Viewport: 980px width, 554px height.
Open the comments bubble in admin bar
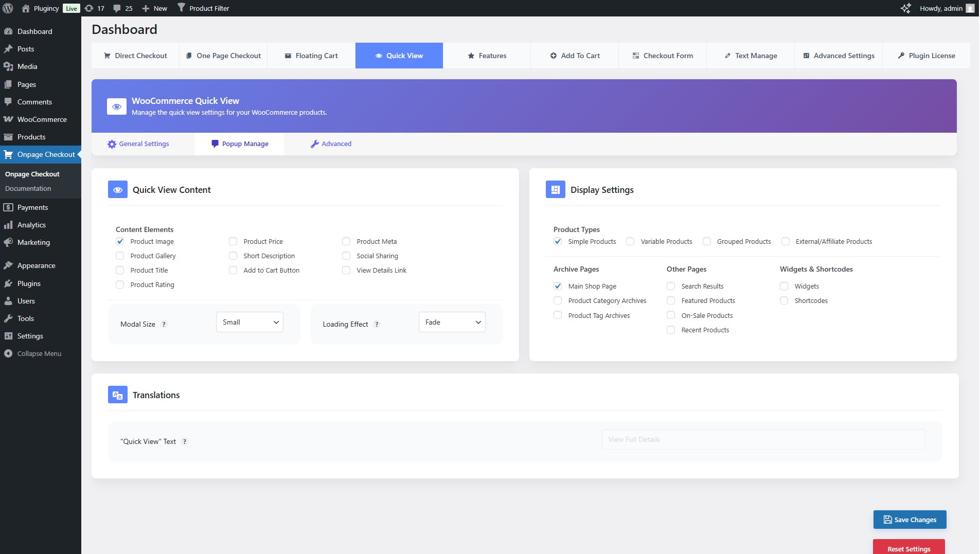click(x=117, y=8)
